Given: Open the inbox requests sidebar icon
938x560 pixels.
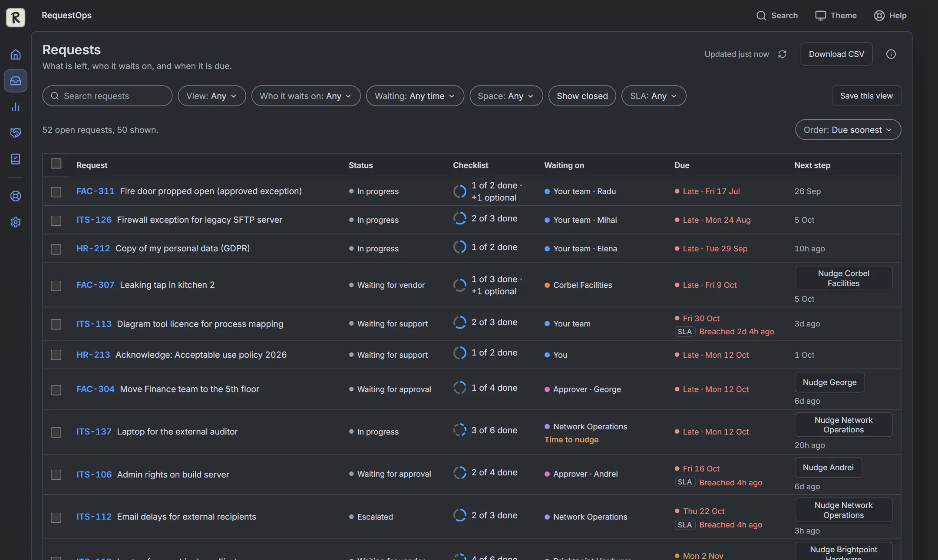Looking at the screenshot, I should (x=16, y=81).
